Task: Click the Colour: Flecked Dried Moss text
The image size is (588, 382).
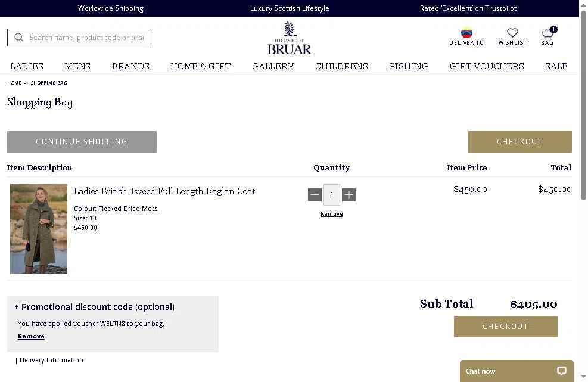Action: point(116,209)
